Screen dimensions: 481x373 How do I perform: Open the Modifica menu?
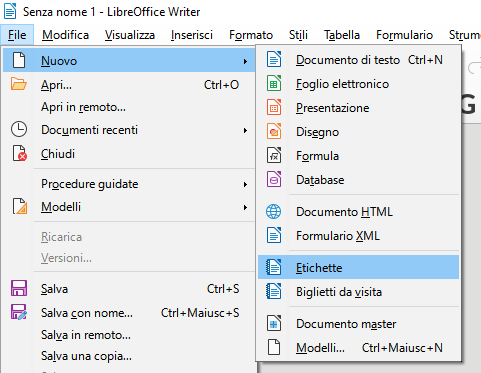[65, 35]
